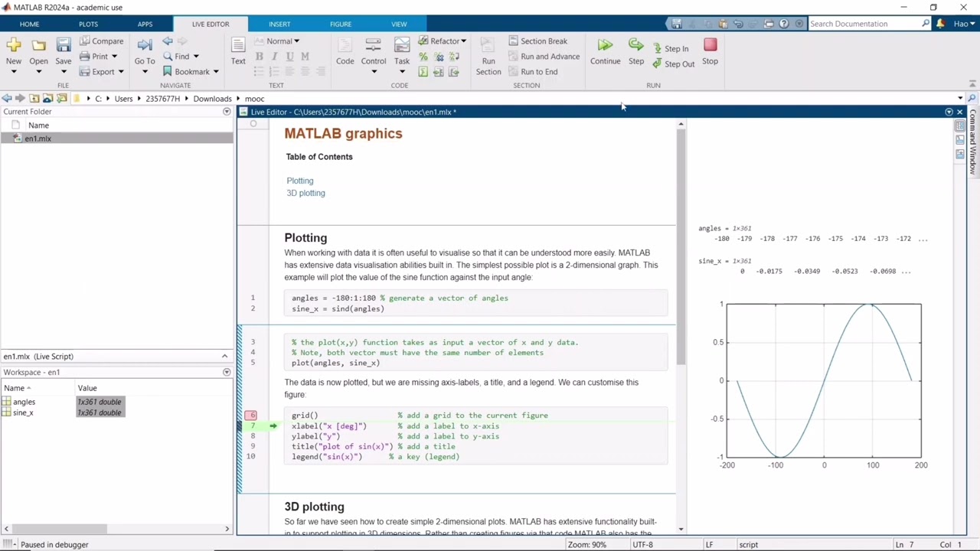Click Step In
The image size is (980, 551).
point(671,48)
